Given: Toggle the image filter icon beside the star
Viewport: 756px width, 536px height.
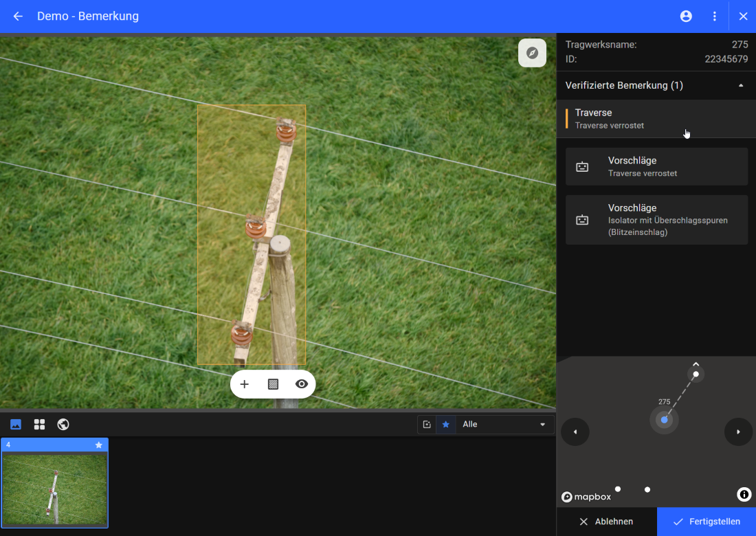Looking at the screenshot, I should coord(427,425).
